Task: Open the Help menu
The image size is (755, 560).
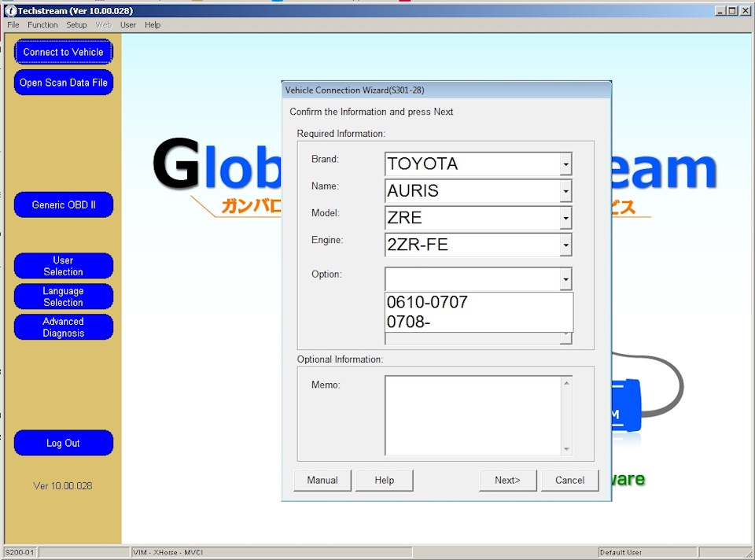Action: (153, 24)
